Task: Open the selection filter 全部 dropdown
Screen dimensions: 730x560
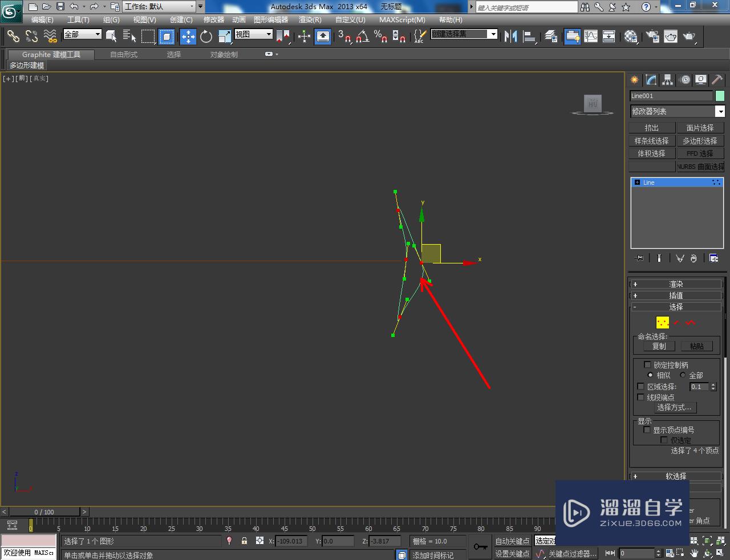Action: [x=82, y=34]
